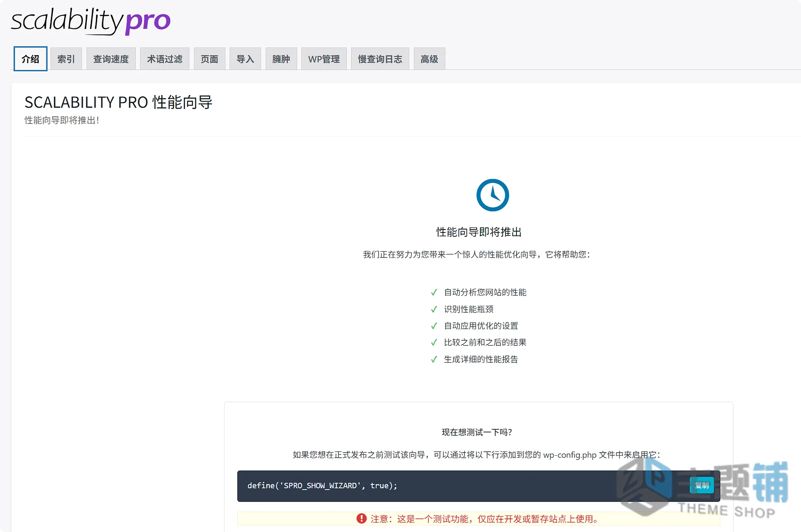This screenshot has height=532, width=801.
Task: Click the checkmark beside 比较之前和之后的结果
Action: click(x=434, y=342)
